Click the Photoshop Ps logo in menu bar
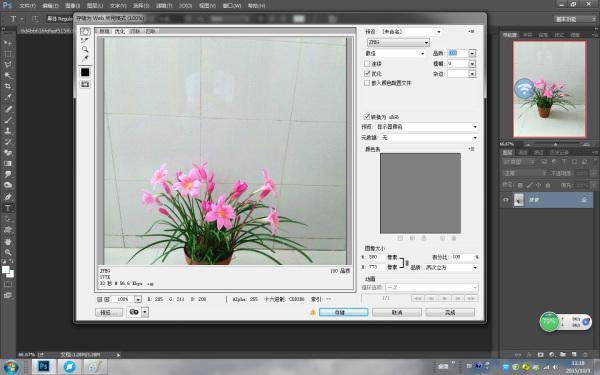Image resolution: width=600 pixels, height=375 pixels. pyautogui.click(x=7, y=5)
